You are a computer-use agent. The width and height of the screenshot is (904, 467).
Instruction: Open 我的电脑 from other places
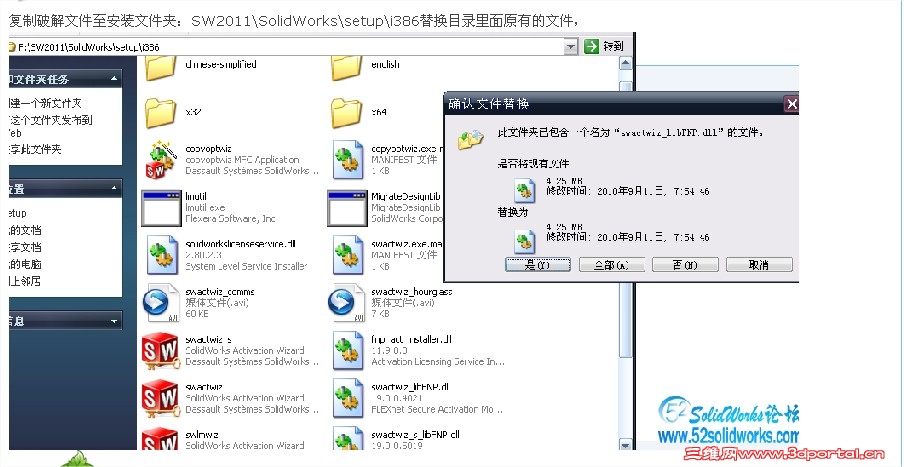point(25,265)
